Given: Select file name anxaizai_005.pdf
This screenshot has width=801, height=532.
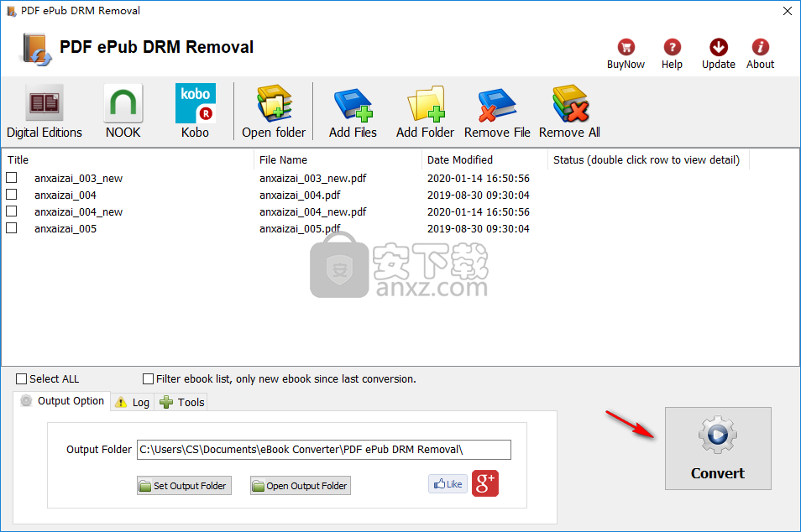Looking at the screenshot, I should (300, 229).
